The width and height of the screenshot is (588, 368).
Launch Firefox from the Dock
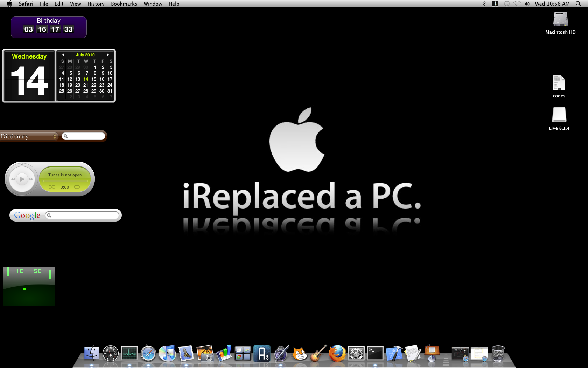coord(337,353)
